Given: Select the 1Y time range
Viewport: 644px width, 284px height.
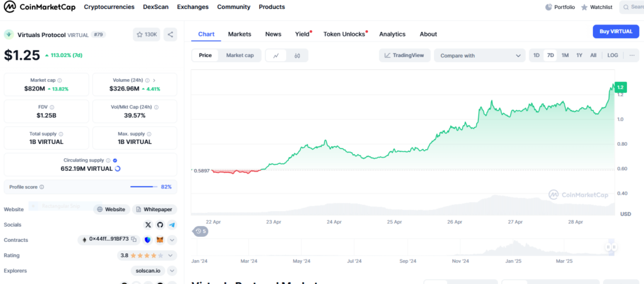Looking at the screenshot, I should pyautogui.click(x=579, y=55).
